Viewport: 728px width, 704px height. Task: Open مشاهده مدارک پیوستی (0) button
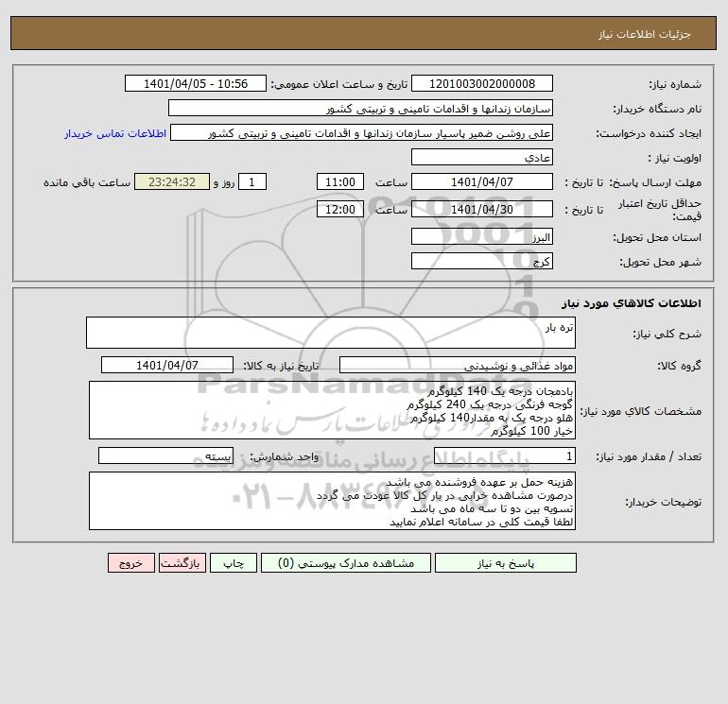(x=346, y=563)
